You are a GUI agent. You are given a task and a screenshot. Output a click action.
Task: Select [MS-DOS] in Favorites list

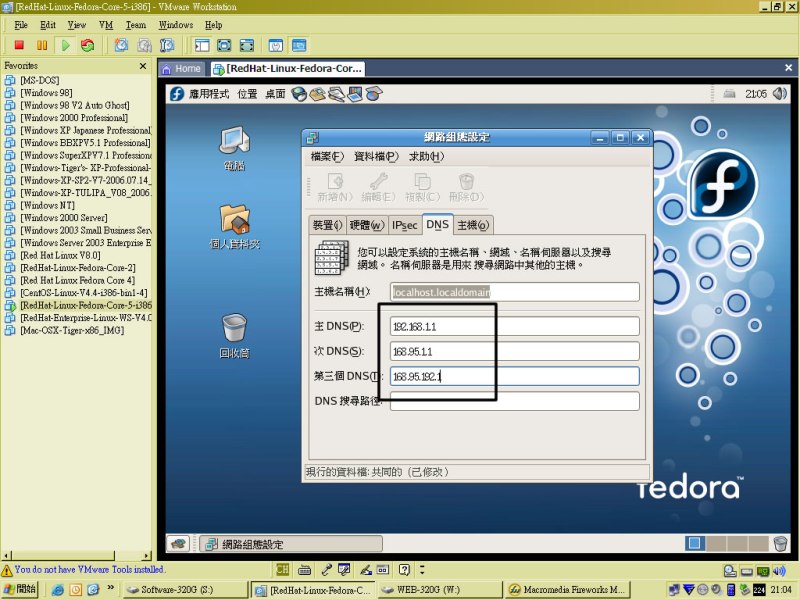point(39,80)
